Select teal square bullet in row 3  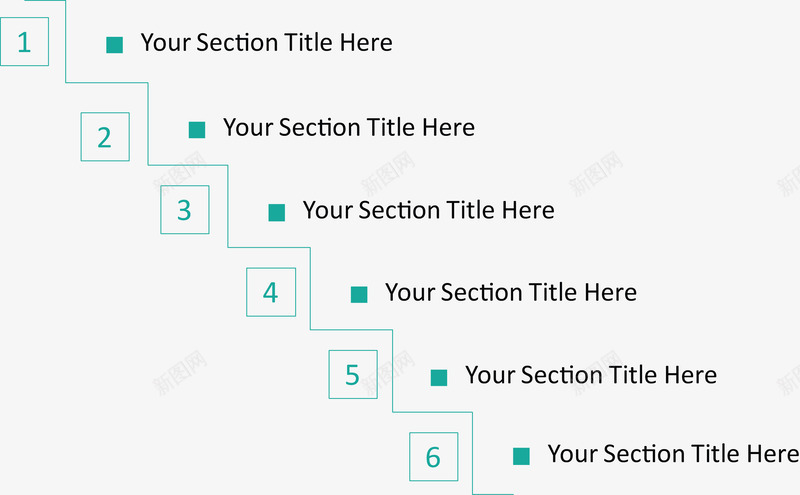click(277, 212)
